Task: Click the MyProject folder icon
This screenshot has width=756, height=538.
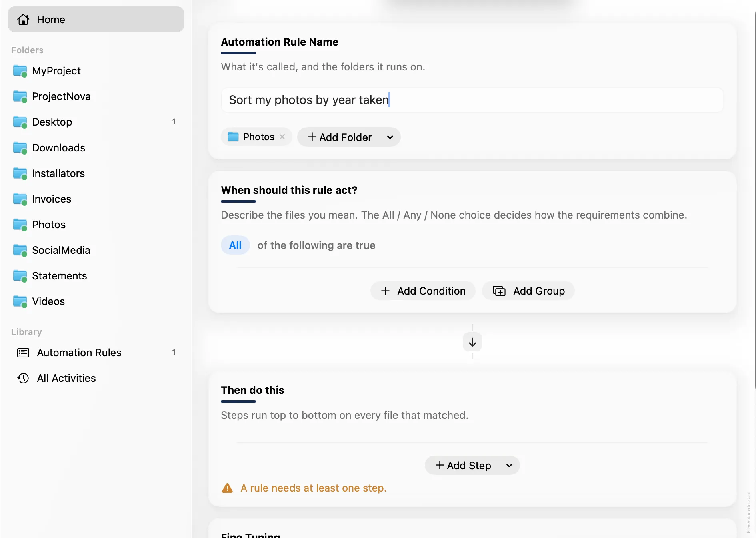Action: coord(20,71)
